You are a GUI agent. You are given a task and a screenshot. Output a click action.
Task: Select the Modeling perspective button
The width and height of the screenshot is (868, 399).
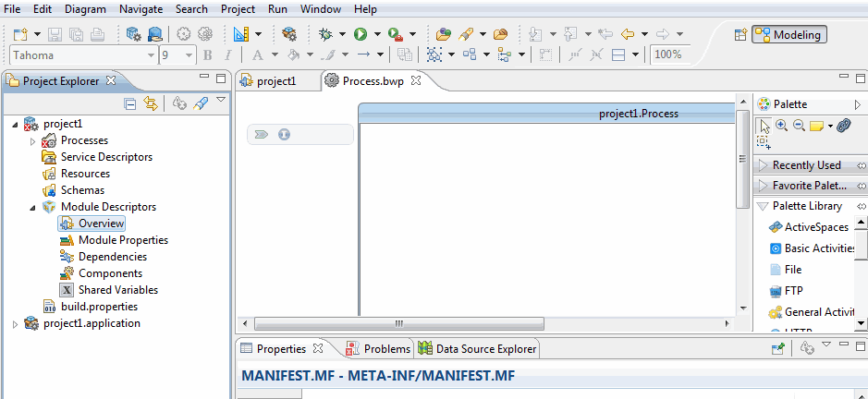(x=789, y=35)
